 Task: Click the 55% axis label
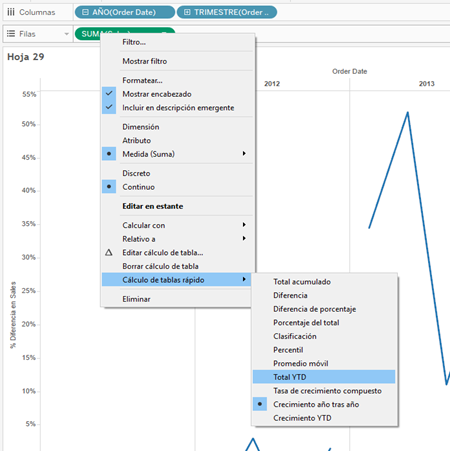pyautogui.click(x=29, y=94)
